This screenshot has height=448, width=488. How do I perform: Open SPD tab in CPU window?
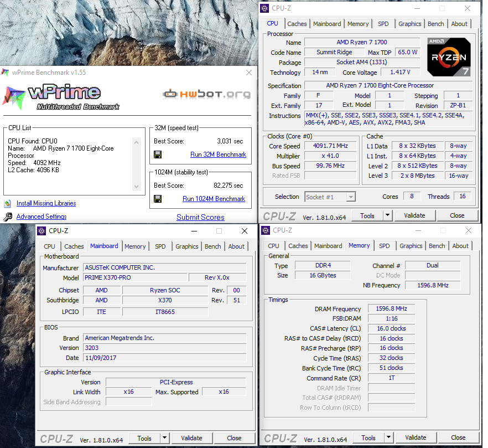383,24
